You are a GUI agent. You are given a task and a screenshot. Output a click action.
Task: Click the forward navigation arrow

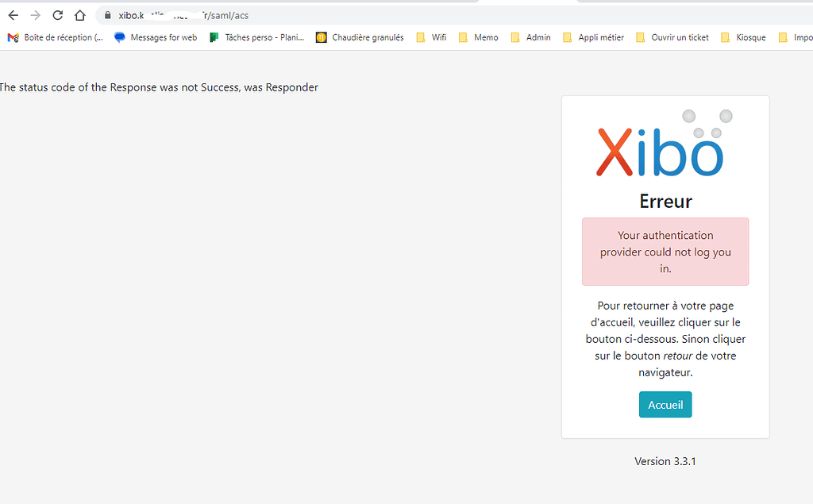coord(34,14)
